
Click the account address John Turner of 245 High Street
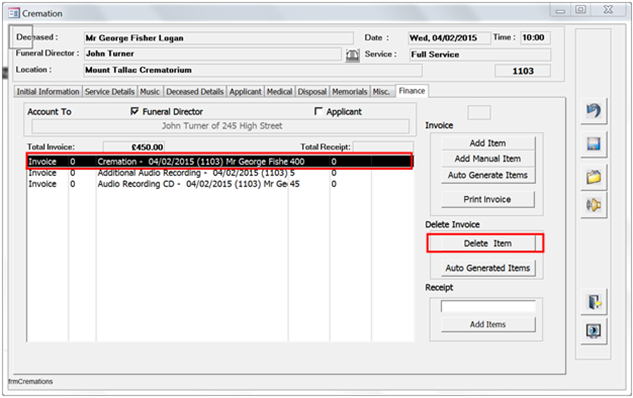(221, 126)
